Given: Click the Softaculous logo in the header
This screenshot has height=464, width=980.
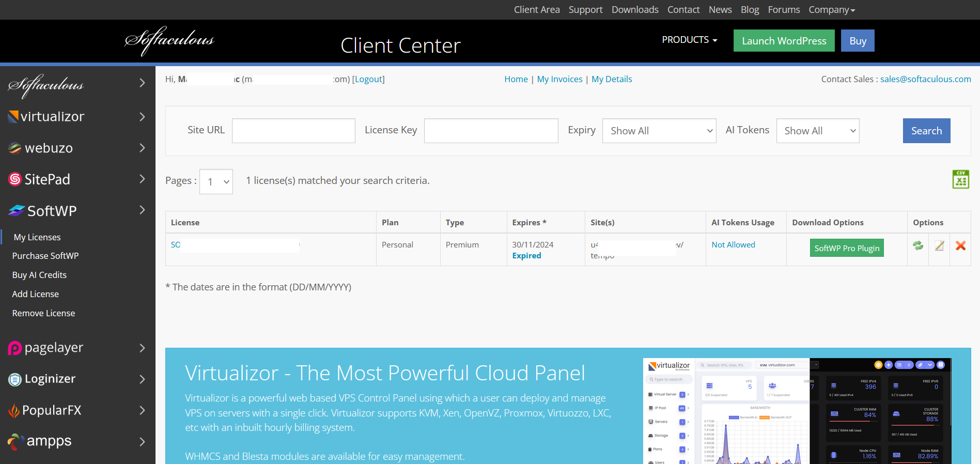Looking at the screenshot, I should pyautogui.click(x=169, y=40).
